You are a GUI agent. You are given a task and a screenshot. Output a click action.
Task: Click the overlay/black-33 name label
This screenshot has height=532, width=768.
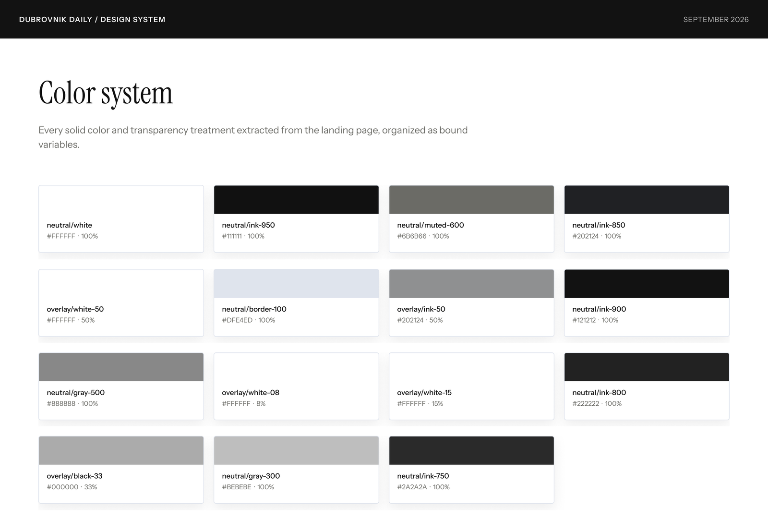click(x=74, y=476)
